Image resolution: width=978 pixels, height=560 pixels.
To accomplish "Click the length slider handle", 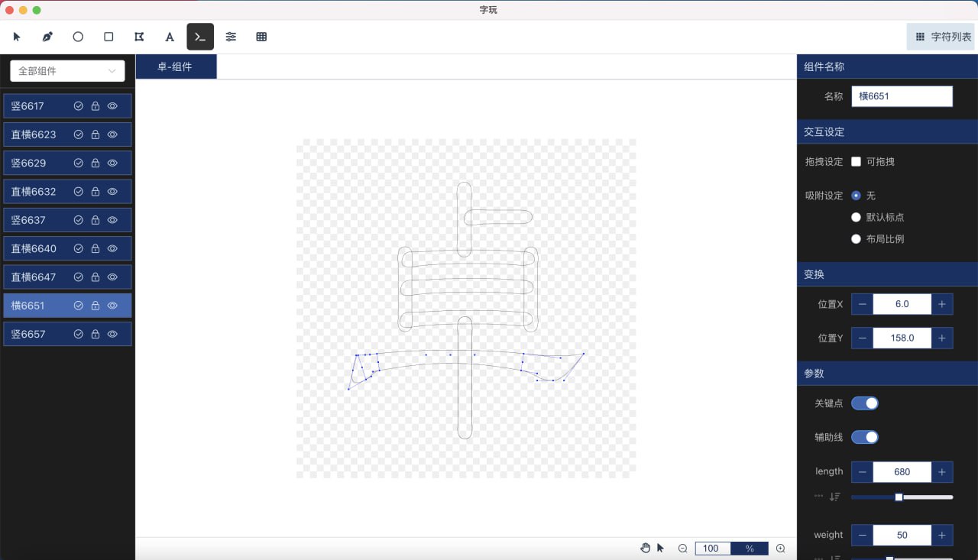I will (899, 497).
